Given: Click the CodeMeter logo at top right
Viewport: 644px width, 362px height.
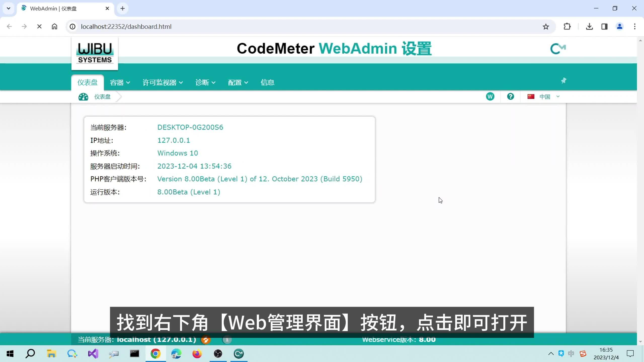Looking at the screenshot, I should (558, 48).
